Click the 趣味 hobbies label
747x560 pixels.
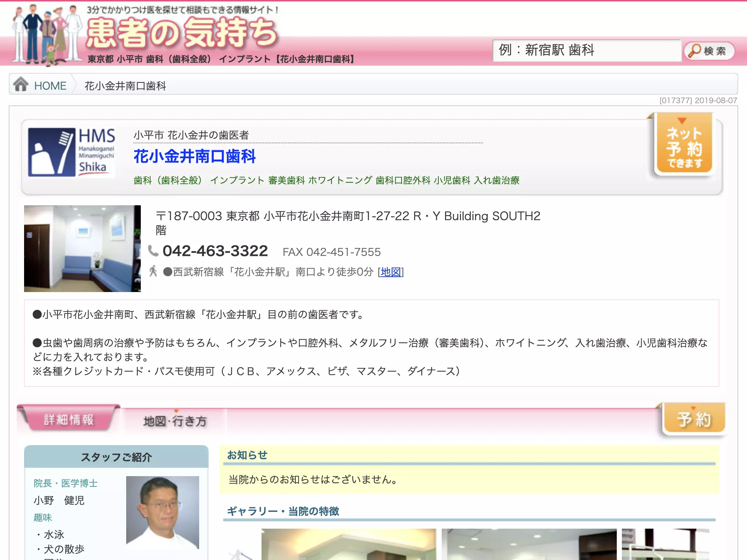coord(43,517)
